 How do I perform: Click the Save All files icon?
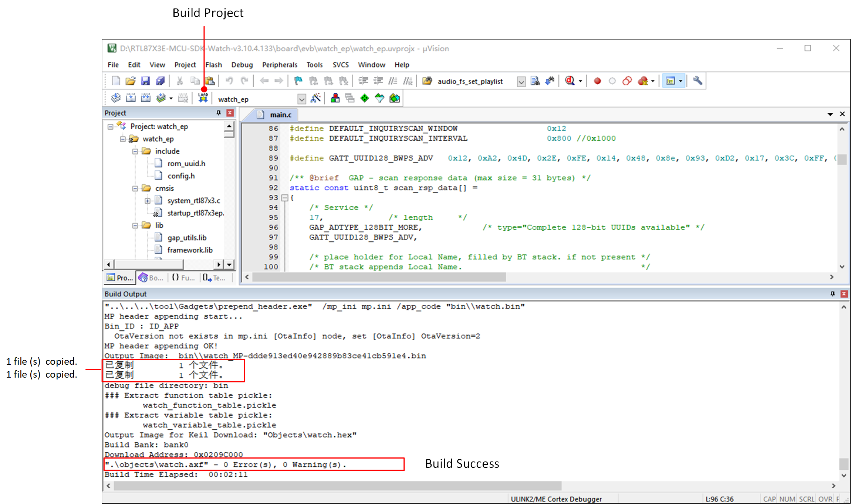pyautogui.click(x=160, y=81)
